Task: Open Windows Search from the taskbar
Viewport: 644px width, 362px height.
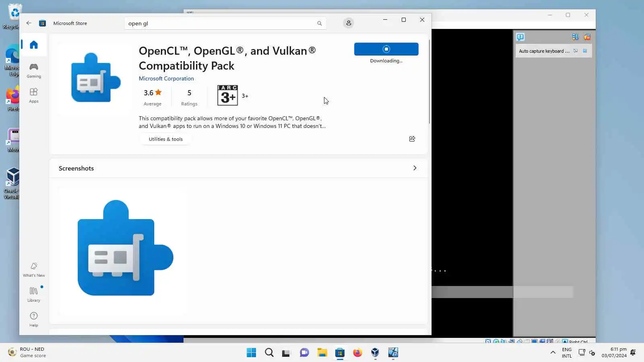Action: [269, 353]
